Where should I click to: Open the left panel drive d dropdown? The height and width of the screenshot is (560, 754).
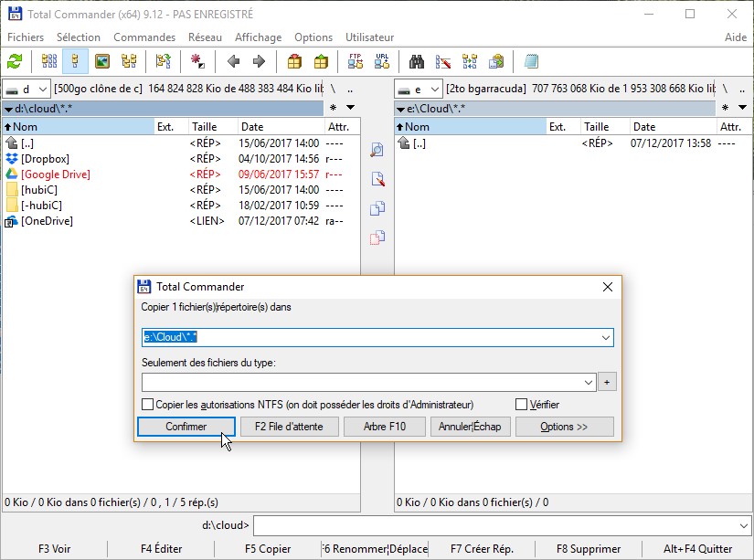tap(27, 90)
